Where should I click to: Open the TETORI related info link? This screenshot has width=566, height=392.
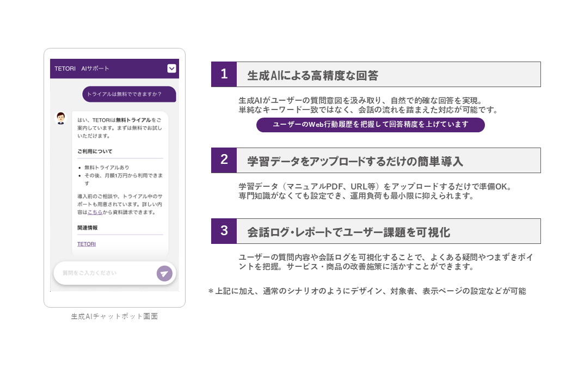click(87, 244)
